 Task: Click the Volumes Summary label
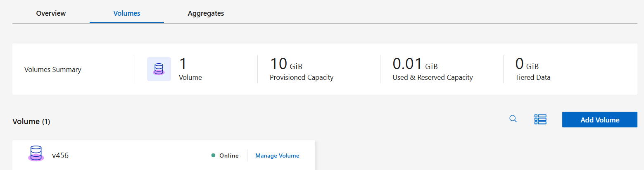[53, 69]
